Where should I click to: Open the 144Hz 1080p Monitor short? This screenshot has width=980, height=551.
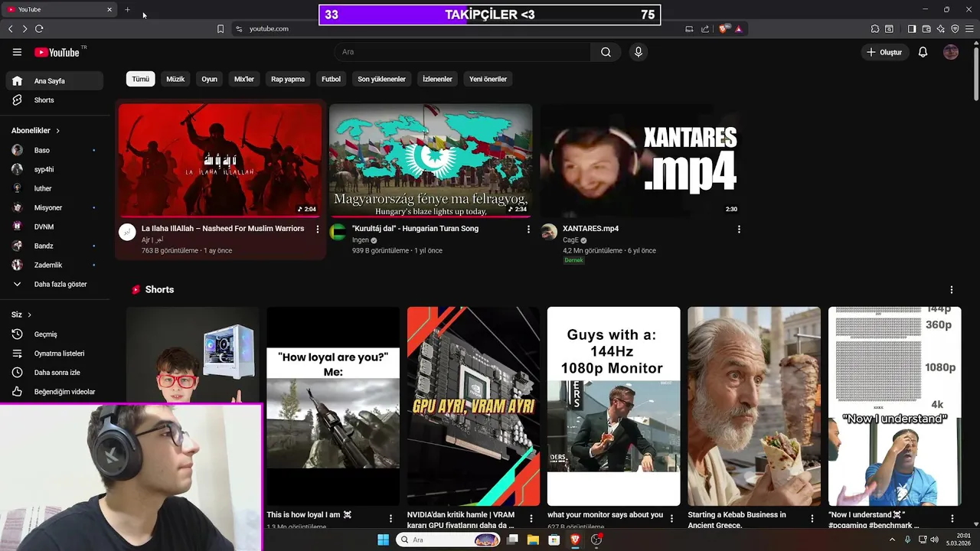coord(613,406)
